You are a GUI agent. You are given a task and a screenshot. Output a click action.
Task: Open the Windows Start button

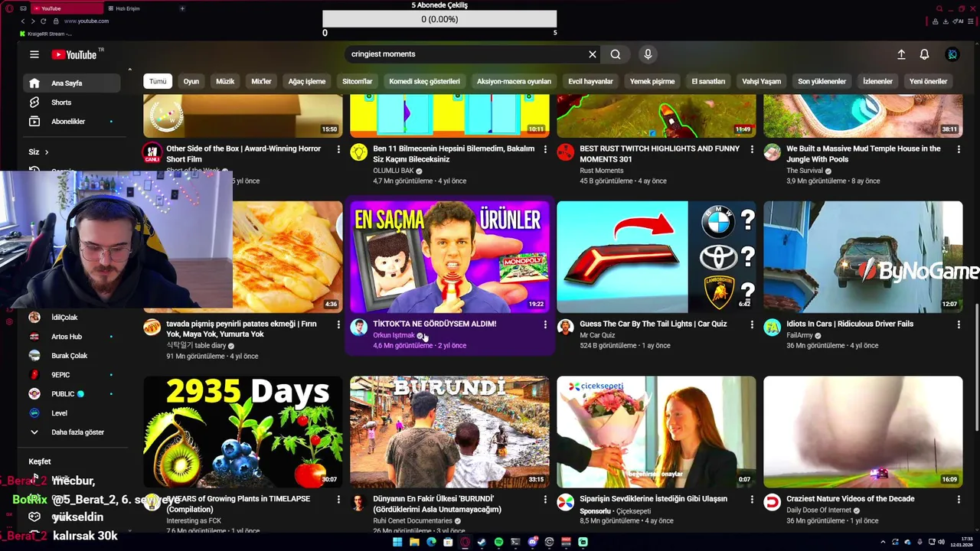pos(397,542)
